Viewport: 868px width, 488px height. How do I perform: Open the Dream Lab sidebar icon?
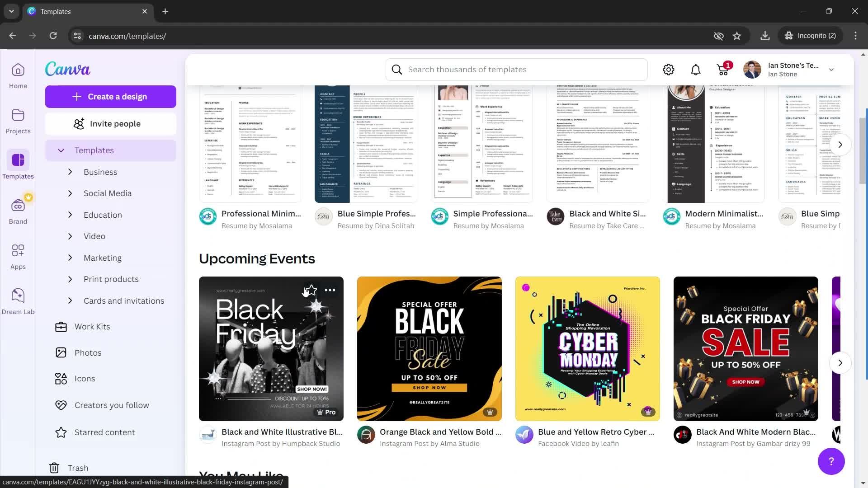click(x=18, y=301)
